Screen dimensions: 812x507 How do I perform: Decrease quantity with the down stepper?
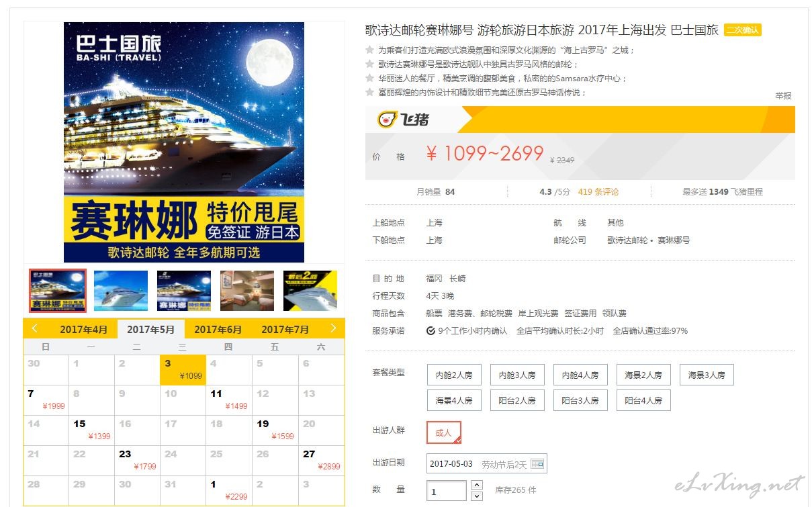[477, 496]
